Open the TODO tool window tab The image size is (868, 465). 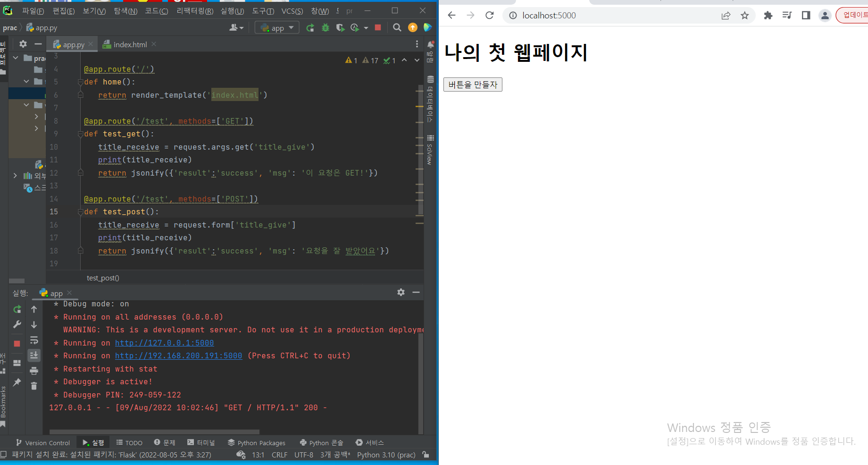[129, 443]
